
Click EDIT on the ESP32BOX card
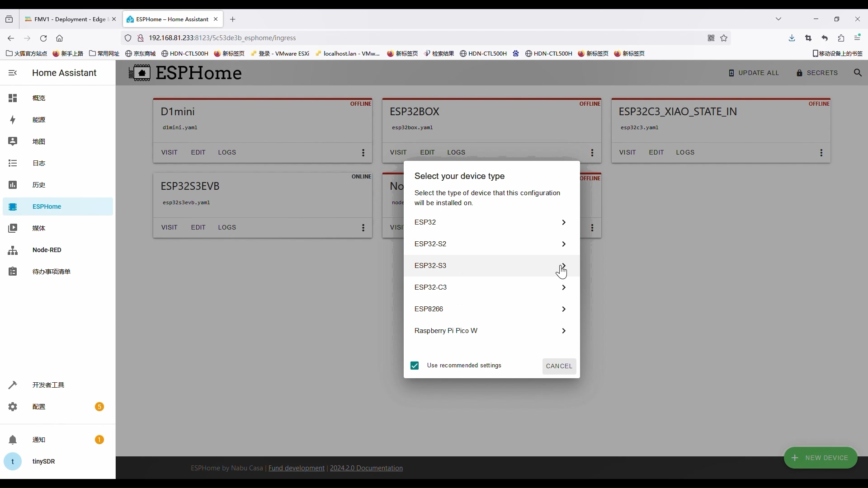coord(427,152)
